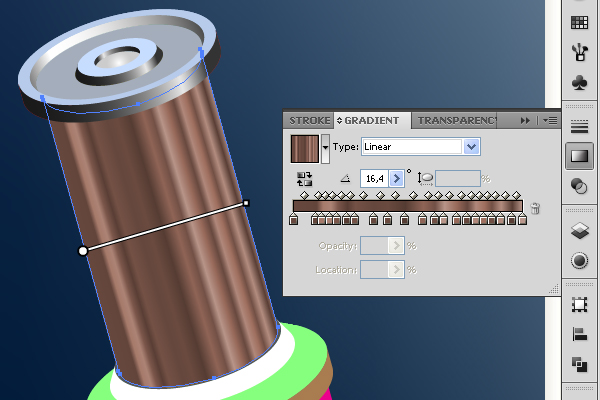The width and height of the screenshot is (600, 400).
Task: Switch to the Transparency tab
Action: tap(457, 121)
